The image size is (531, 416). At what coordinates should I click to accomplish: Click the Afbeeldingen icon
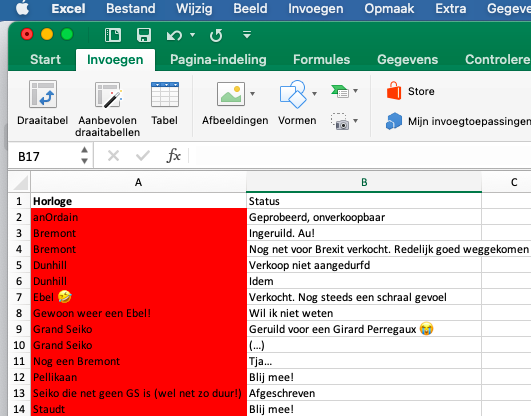[231, 94]
